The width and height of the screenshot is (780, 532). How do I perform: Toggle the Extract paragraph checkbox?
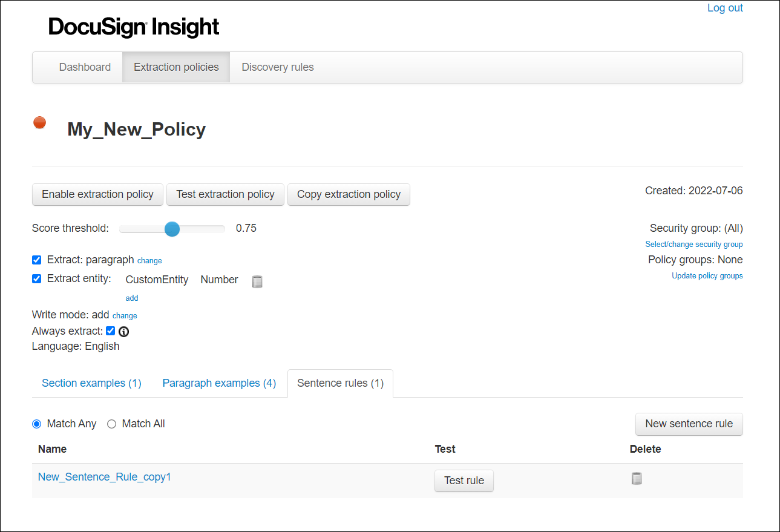(37, 260)
